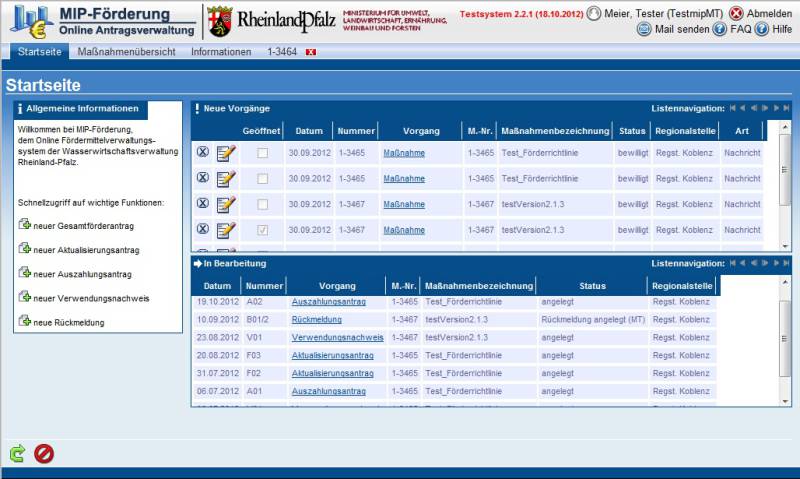Image resolution: width=800 pixels, height=479 pixels.
Task: Click the green refresh arrow icon
Action: point(17,453)
